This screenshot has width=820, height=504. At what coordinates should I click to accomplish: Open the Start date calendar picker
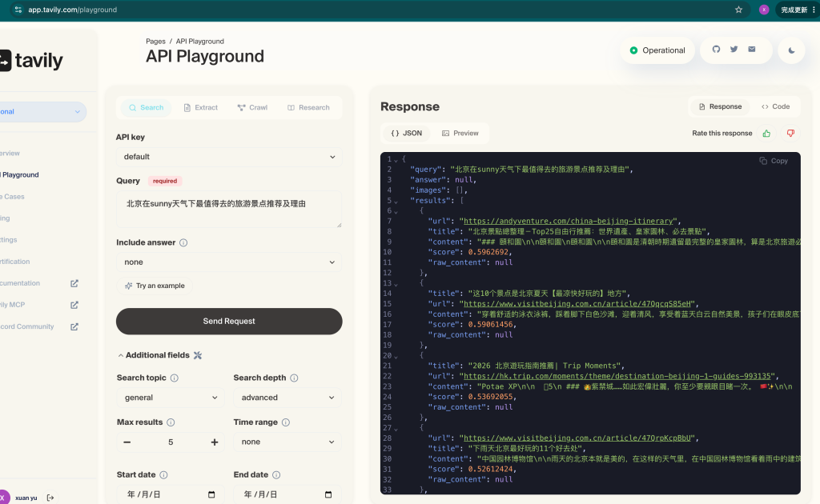coord(211,494)
